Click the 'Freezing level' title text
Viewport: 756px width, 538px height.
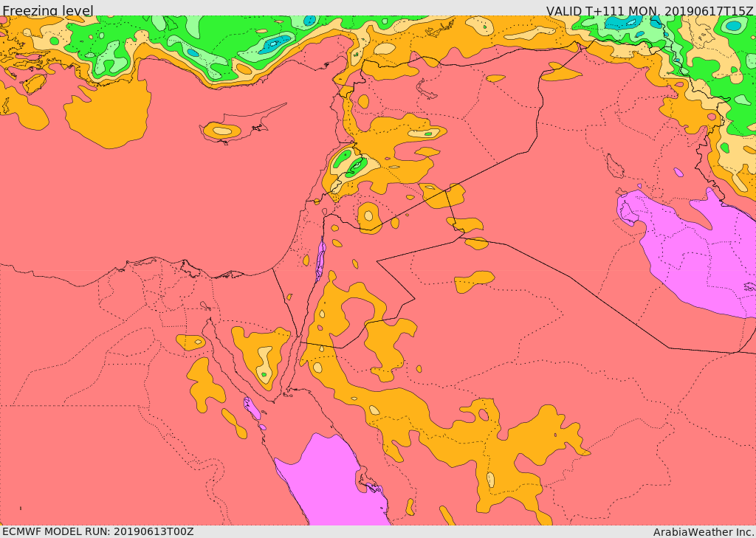pyautogui.click(x=48, y=10)
